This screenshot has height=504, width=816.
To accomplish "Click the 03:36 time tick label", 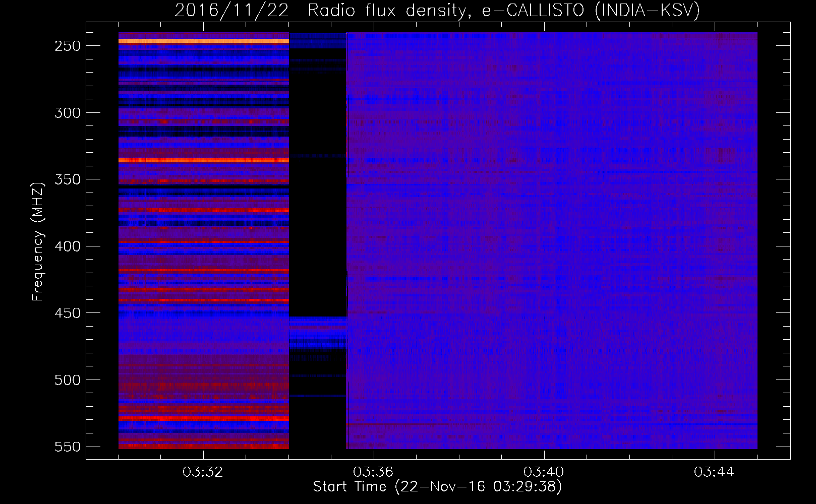I will [373, 472].
